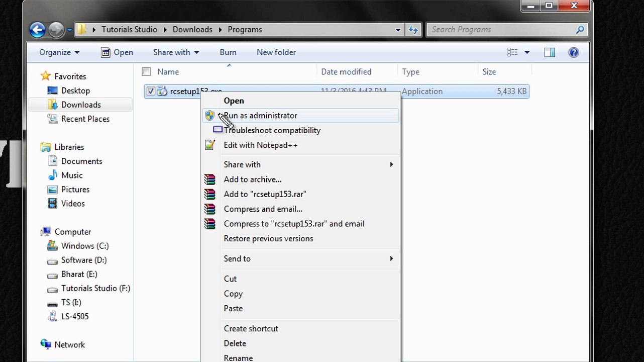
Task: Open the Help question mark icon
Action: click(x=574, y=52)
